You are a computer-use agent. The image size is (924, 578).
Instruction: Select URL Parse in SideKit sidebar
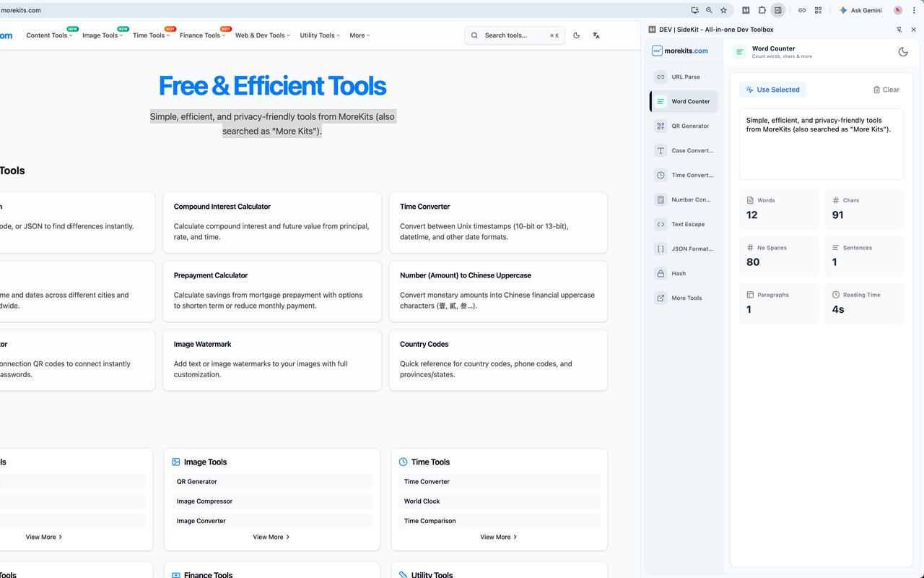pyautogui.click(x=684, y=77)
